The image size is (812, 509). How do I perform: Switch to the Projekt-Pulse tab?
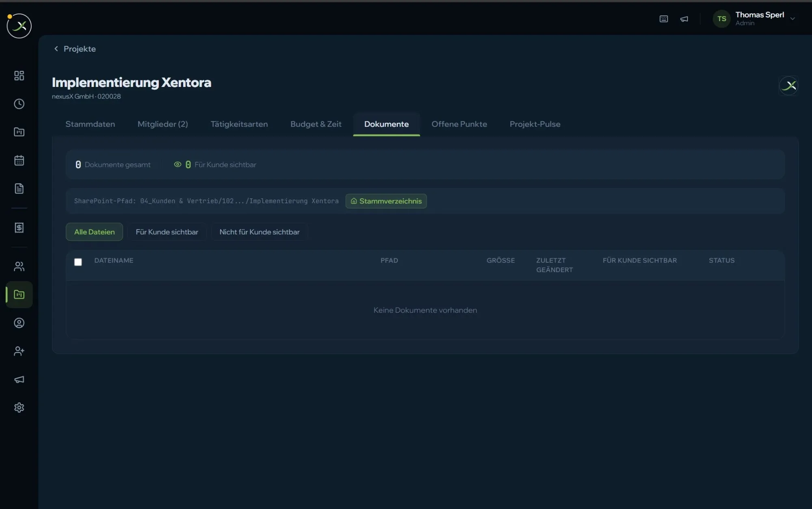click(535, 124)
